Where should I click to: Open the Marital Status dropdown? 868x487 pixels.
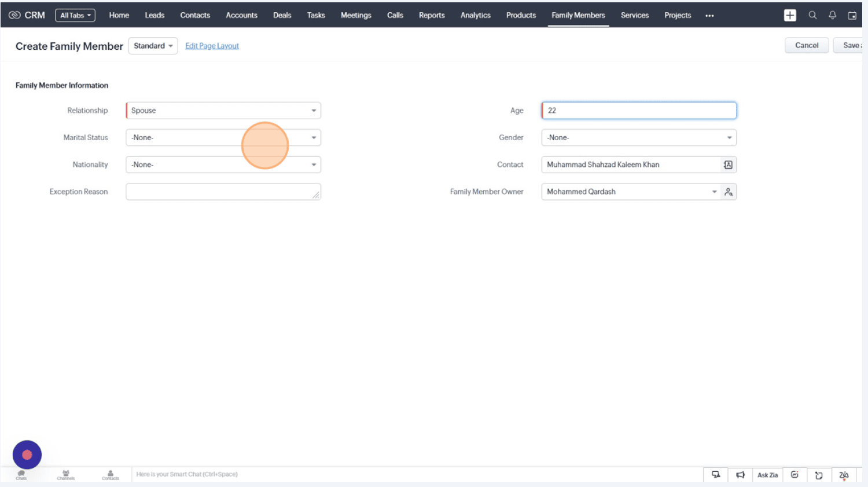(x=223, y=138)
